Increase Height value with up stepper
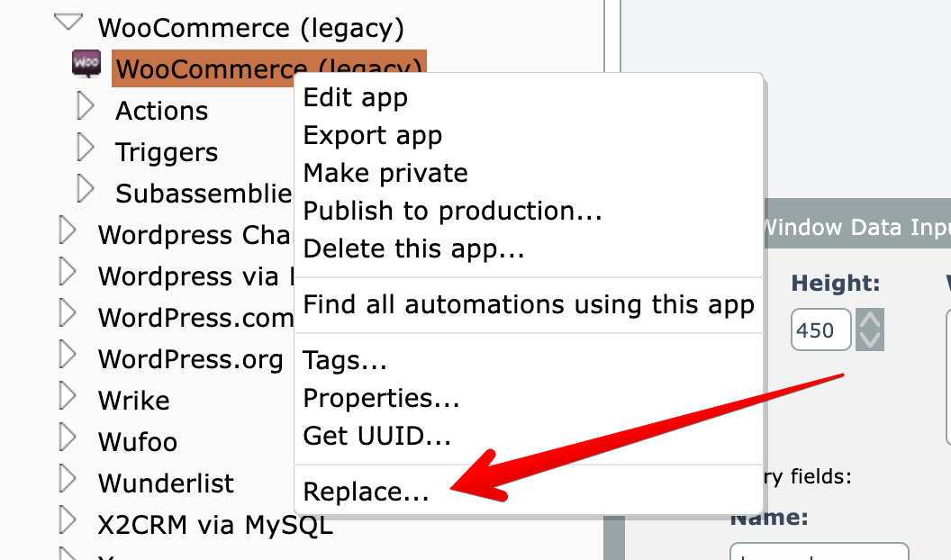Screen dimensions: 951x560 pos(870,321)
